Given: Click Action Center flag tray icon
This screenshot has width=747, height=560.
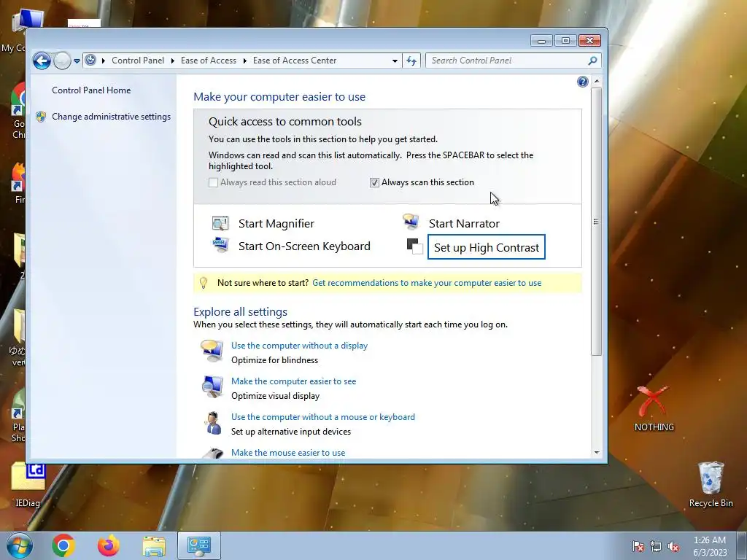Looking at the screenshot, I should click(638, 547).
